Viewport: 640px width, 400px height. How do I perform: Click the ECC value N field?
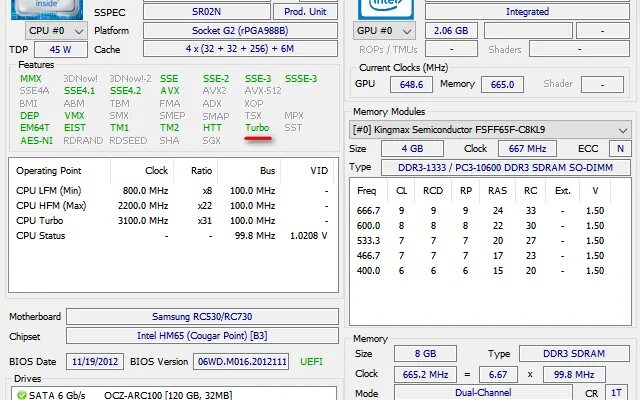click(x=620, y=149)
